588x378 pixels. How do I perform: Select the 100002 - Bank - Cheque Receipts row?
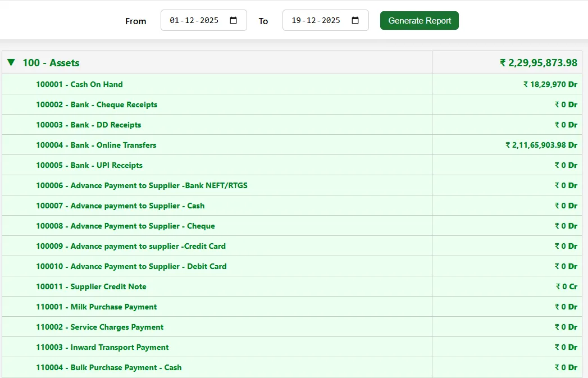(291, 104)
